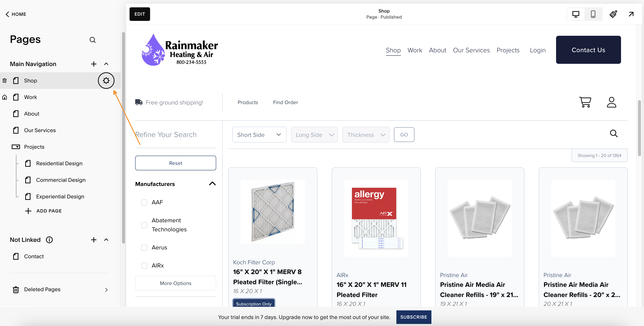Open the Koch Filter product thumbnail

coord(272,212)
